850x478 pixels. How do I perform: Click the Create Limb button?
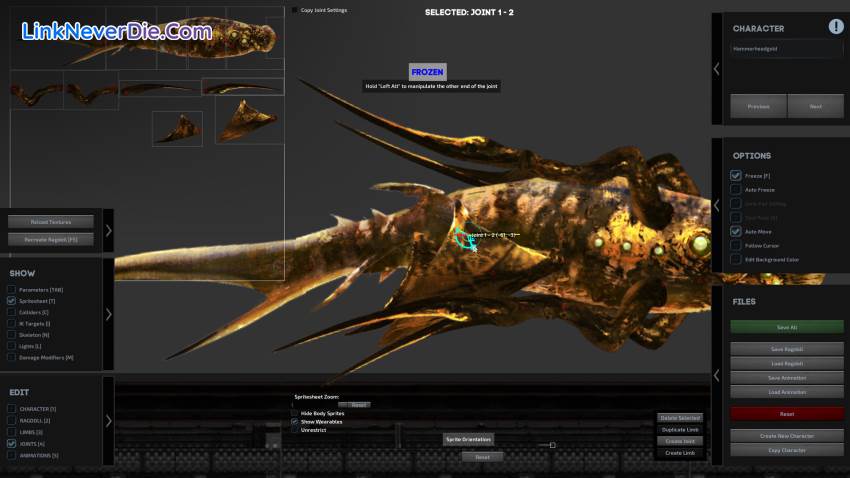(x=680, y=453)
